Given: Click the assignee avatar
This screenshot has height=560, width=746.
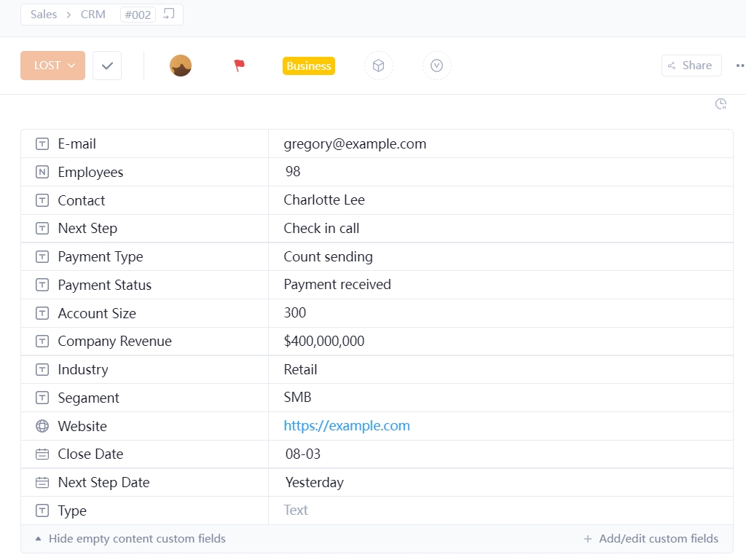Looking at the screenshot, I should [181, 66].
